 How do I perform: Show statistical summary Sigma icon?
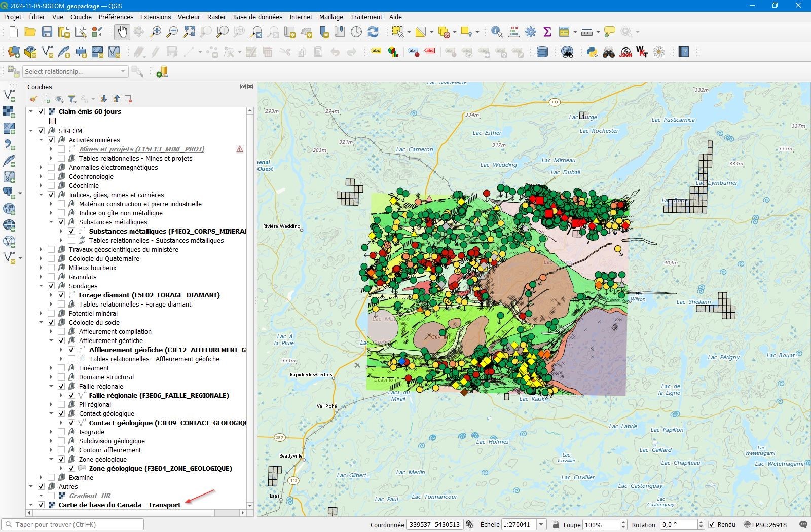click(x=547, y=32)
